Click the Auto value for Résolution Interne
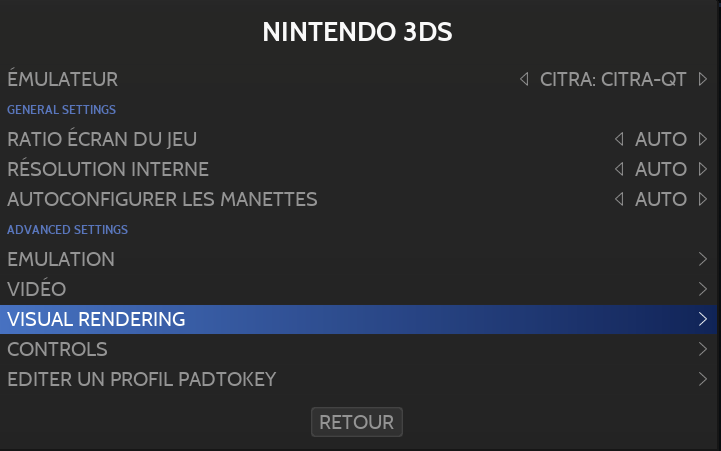721x451 pixels. click(661, 169)
